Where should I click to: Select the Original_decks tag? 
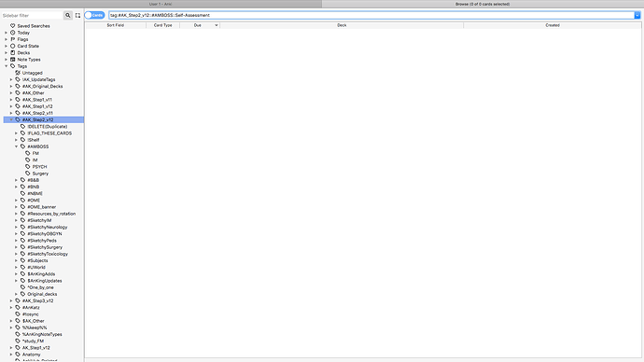(42, 294)
